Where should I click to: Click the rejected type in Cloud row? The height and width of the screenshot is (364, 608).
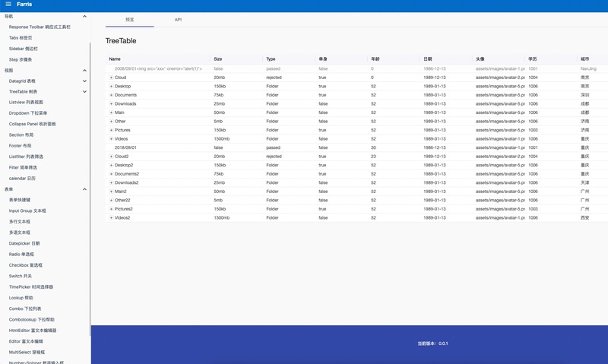(x=274, y=78)
